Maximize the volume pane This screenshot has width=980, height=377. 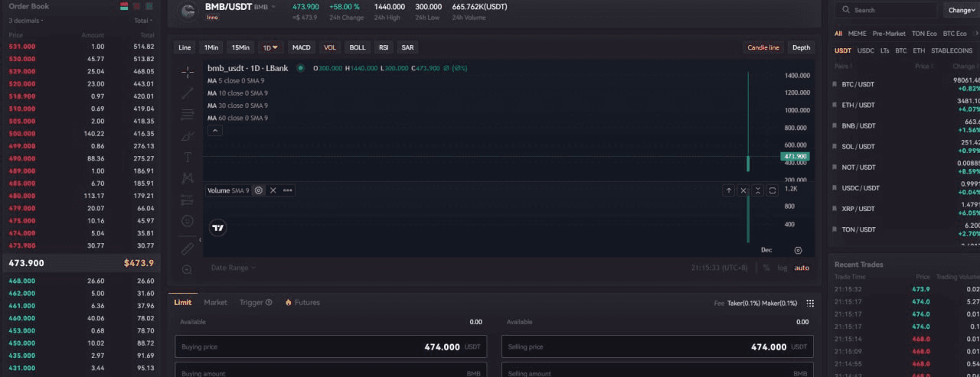pos(773,190)
